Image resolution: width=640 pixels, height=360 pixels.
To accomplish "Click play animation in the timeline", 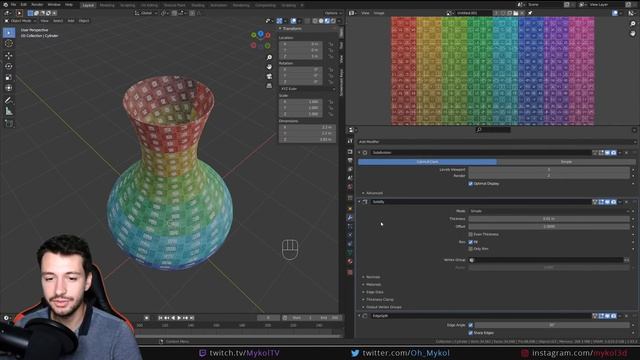I will (x=179, y=318).
